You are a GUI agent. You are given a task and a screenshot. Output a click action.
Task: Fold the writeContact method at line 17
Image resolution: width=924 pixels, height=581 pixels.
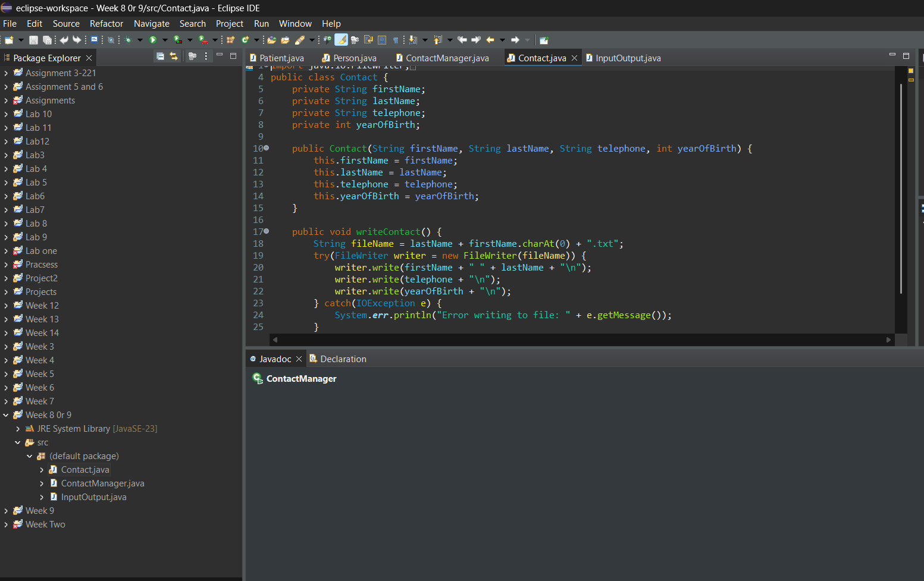point(267,231)
